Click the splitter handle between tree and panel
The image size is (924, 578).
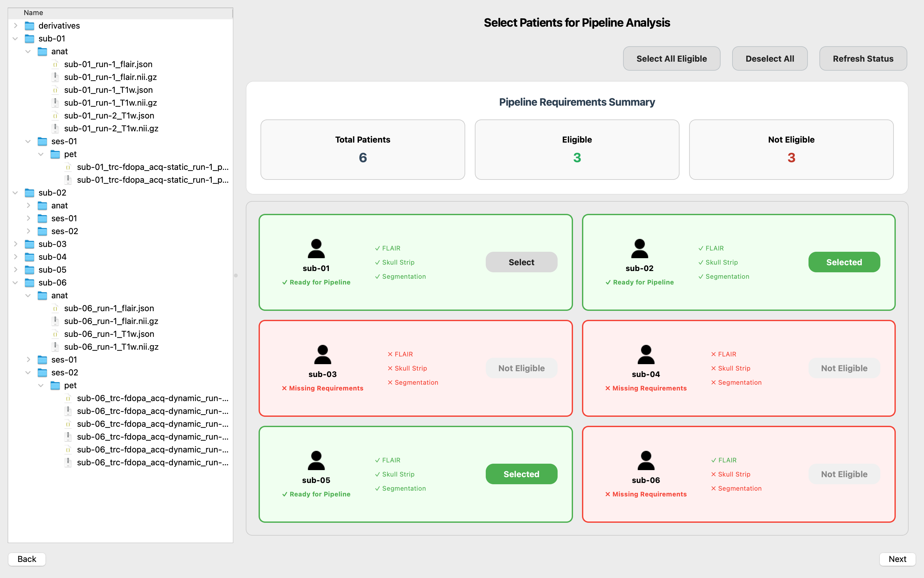235,275
